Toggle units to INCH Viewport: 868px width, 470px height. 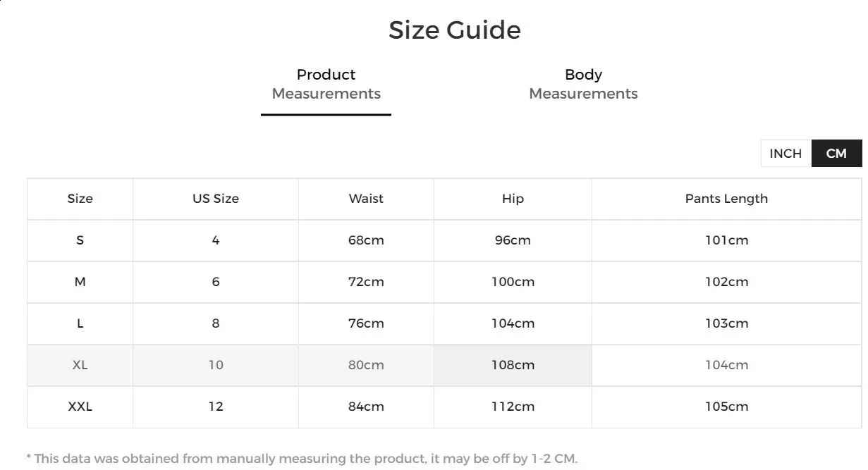786,154
